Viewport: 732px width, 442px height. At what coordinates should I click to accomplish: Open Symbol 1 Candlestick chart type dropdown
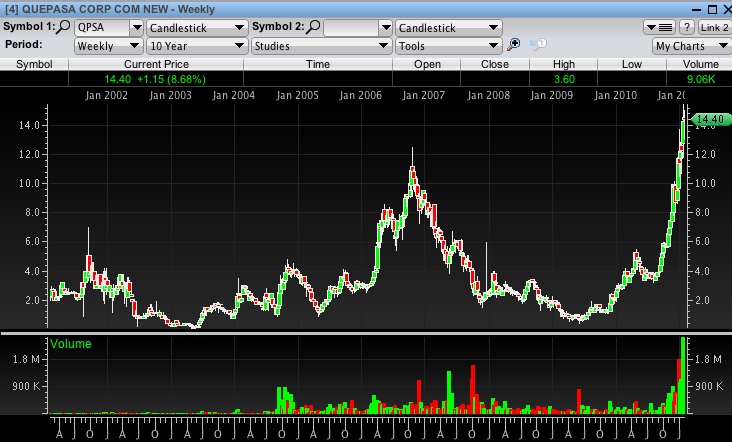[x=197, y=28]
